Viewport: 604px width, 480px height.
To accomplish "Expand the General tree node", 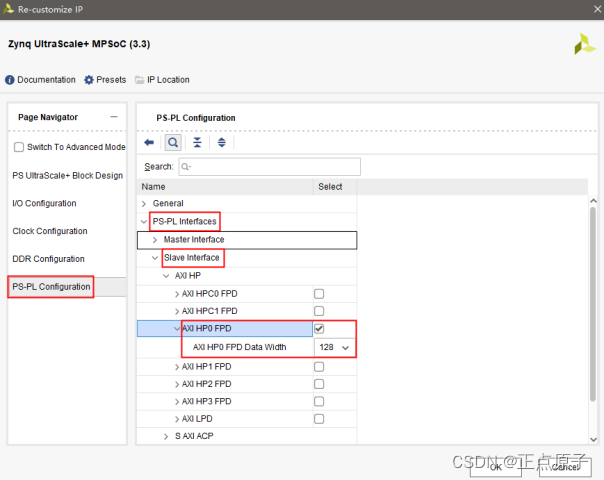I will 144,203.
